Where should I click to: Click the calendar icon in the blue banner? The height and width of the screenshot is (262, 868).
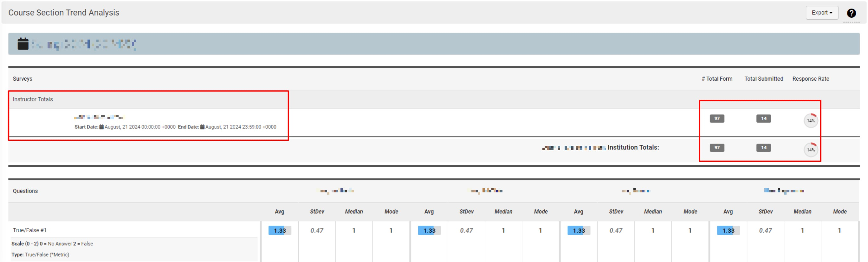pos(23,44)
